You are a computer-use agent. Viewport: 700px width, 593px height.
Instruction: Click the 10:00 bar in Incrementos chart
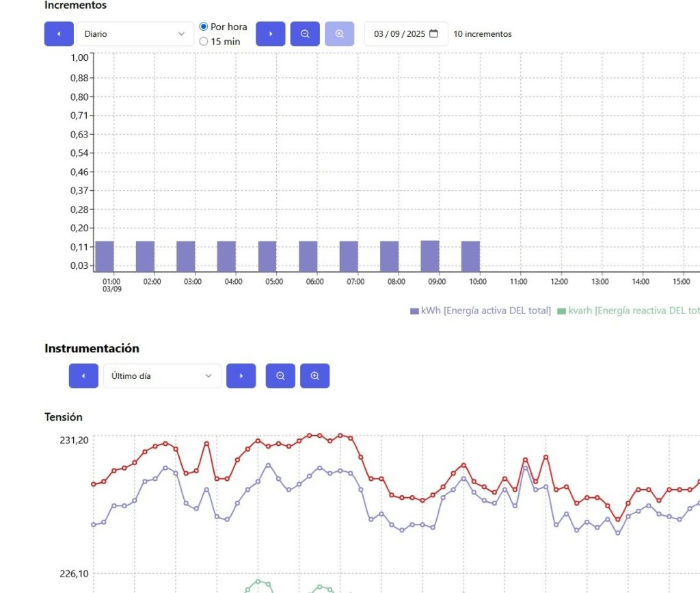[x=470, y=256]
